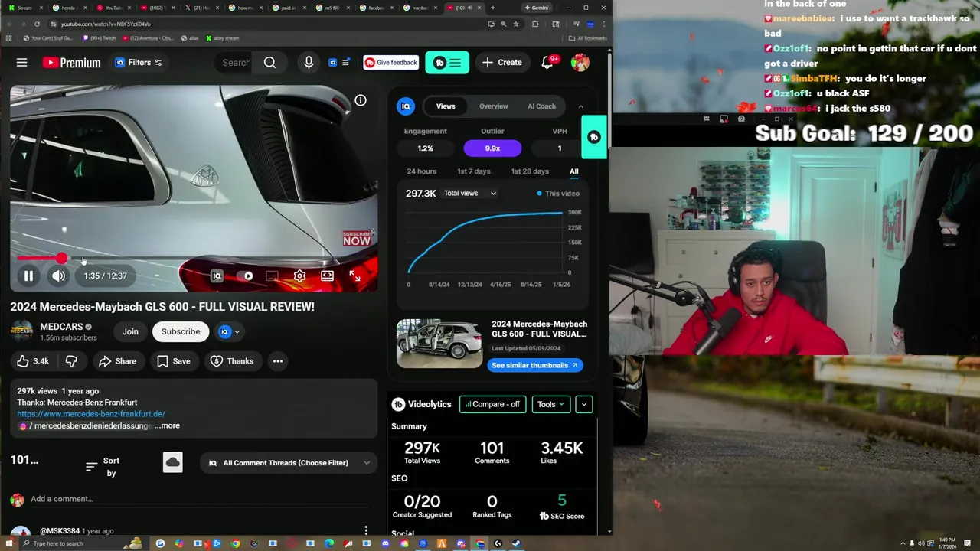Open the Total views metric dropdown
The width and height of the screenshot is (980, 551).
pos(470,193)
